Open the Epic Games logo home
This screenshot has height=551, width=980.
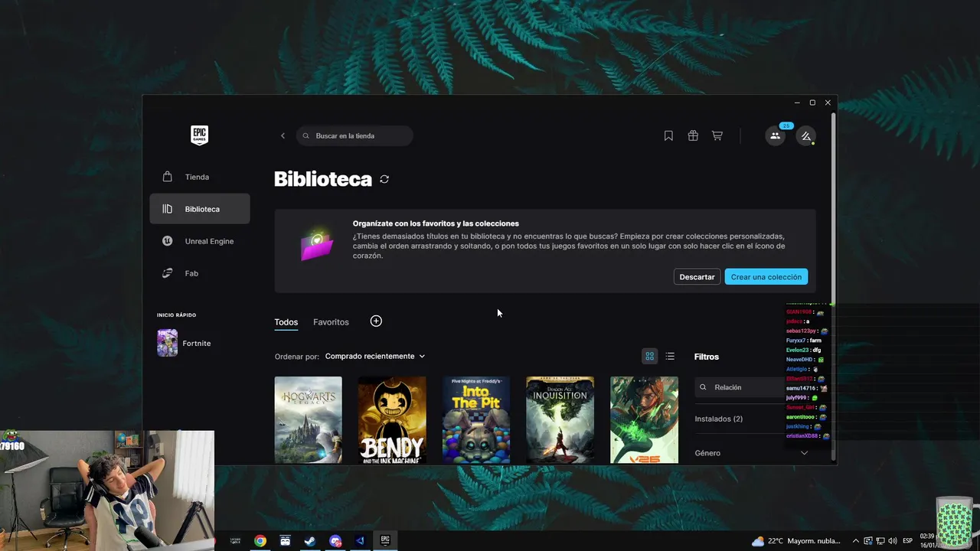(199, 135)
